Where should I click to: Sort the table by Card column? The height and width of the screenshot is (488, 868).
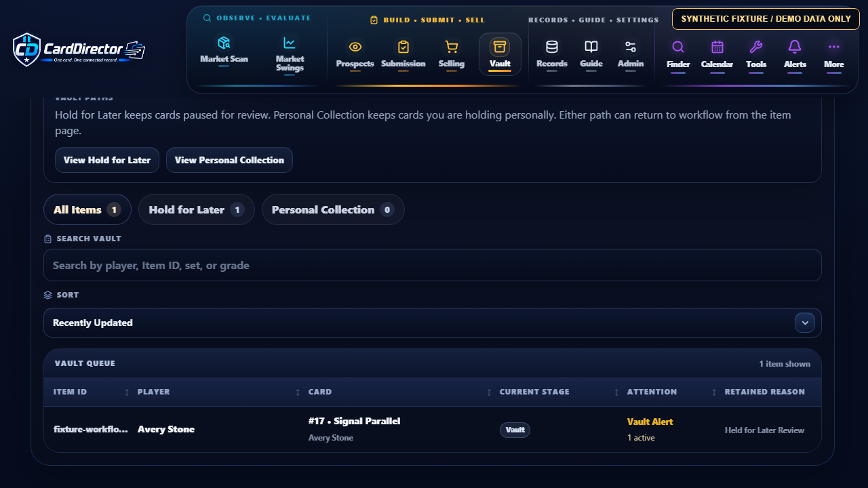click(x=400, y=392)
